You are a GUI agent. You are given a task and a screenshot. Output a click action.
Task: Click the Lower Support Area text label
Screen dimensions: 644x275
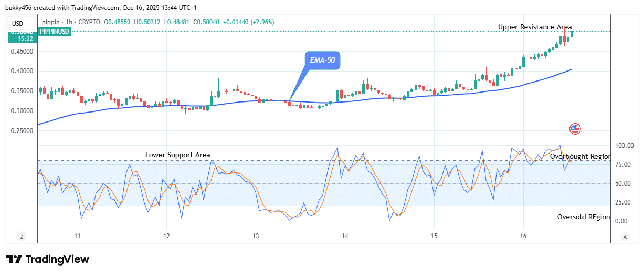177,155
